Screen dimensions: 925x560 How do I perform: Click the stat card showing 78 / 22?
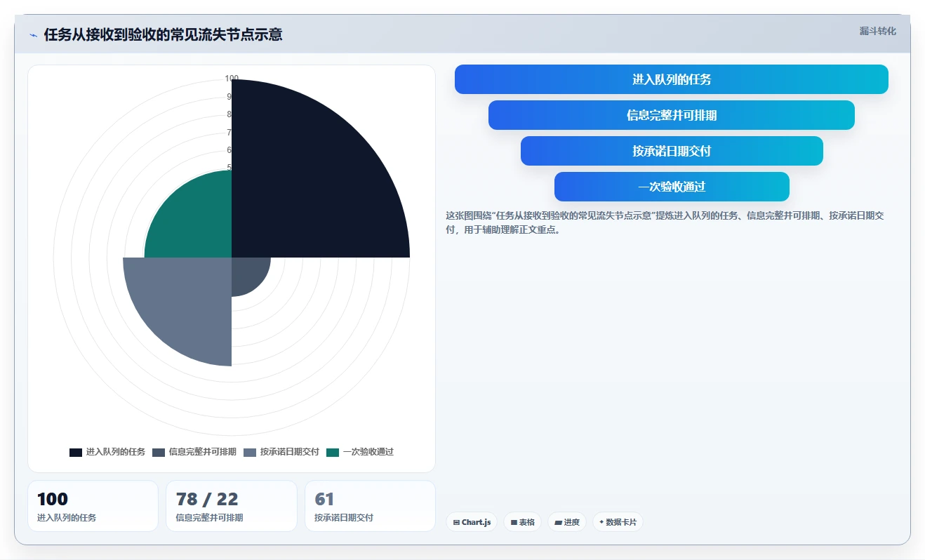click(x=232, y=506)
